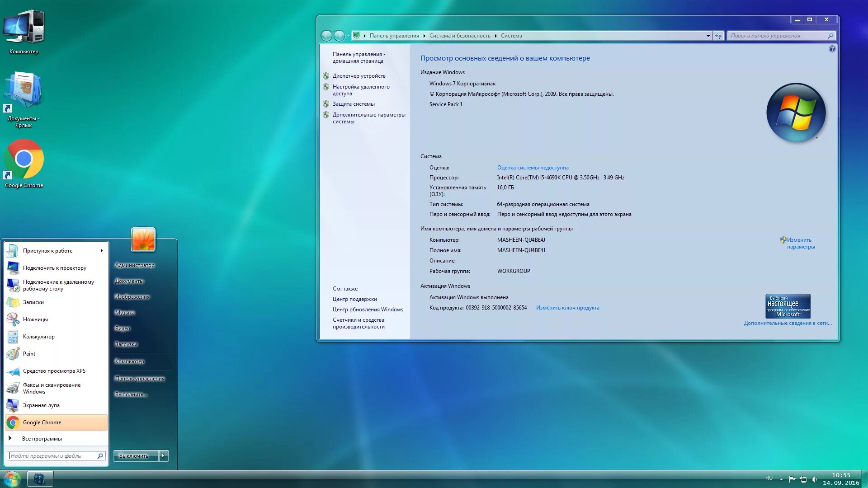Screen dimensions: 868x488
Task: Open Компьютер from Start menu right pane
Action: [x=129, y=362]
